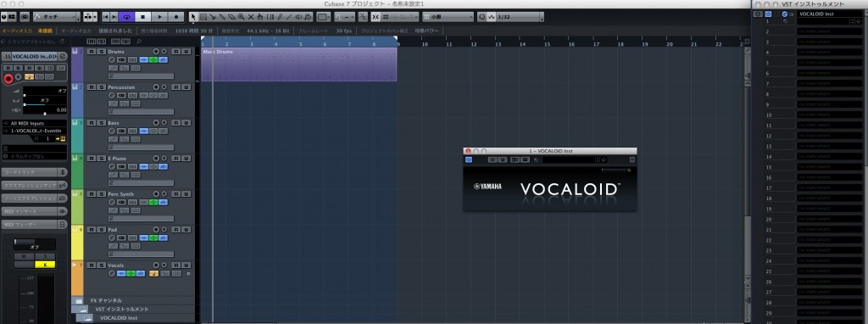Mute the Drums track
Image resolution: width=868 pixels, height=324 pixels.
[x=92, y=52]
